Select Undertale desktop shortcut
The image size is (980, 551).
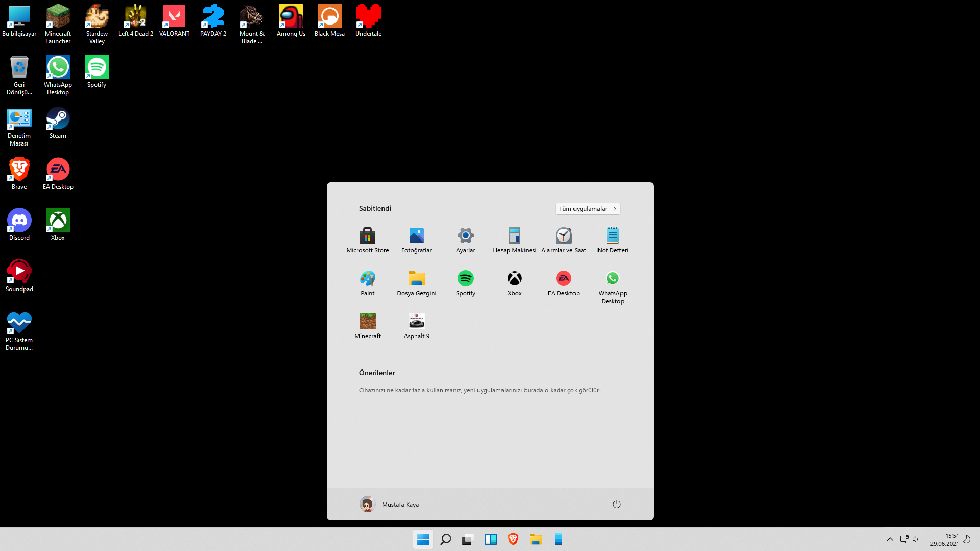[x=369, y=21]
